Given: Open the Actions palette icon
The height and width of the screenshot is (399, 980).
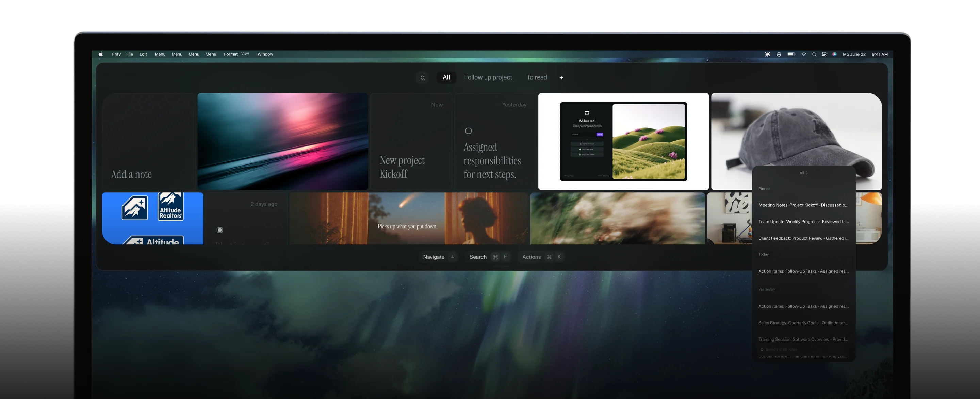Looking at the screenshot, I should point(541,257).
